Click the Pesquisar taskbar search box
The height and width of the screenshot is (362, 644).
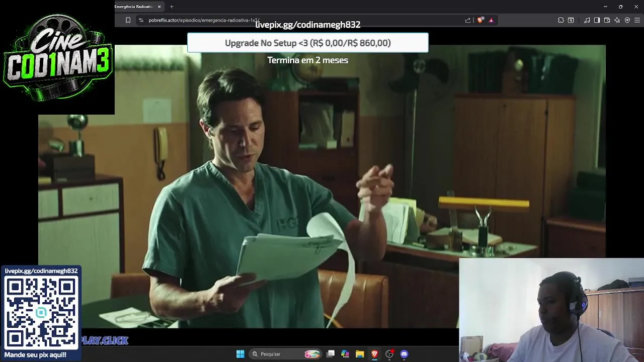(286, 354)
